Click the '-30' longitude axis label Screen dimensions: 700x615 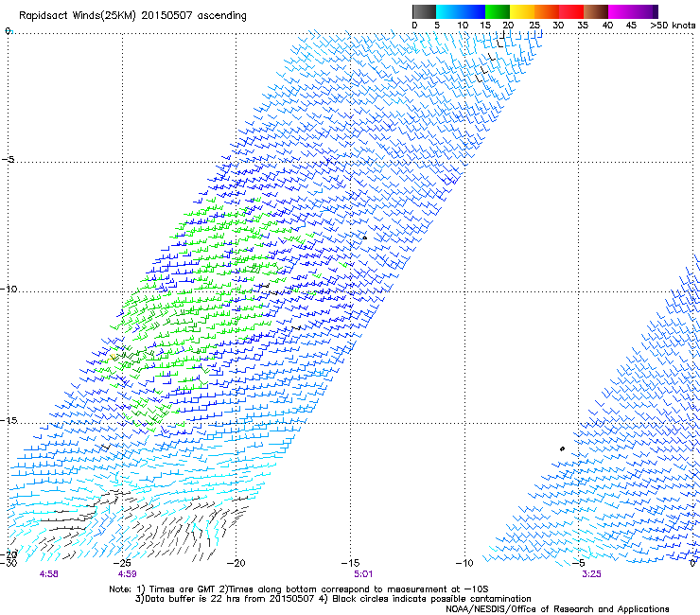tap(9, 563)
